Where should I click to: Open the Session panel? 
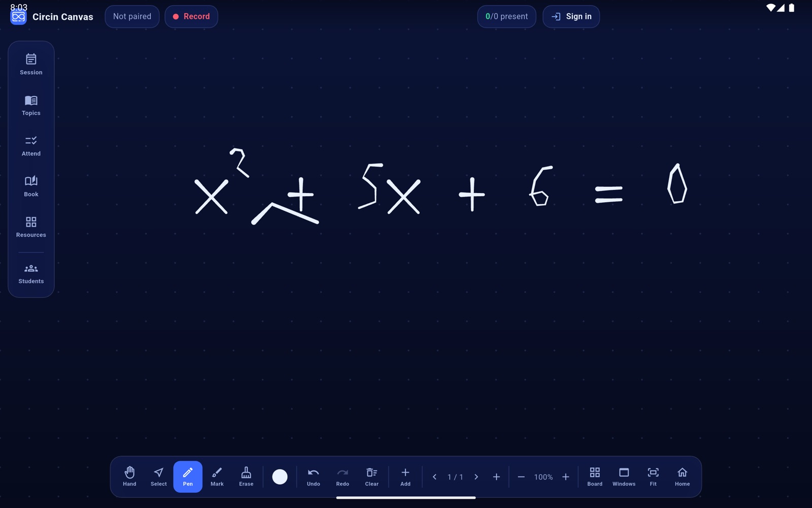[31, 64]
